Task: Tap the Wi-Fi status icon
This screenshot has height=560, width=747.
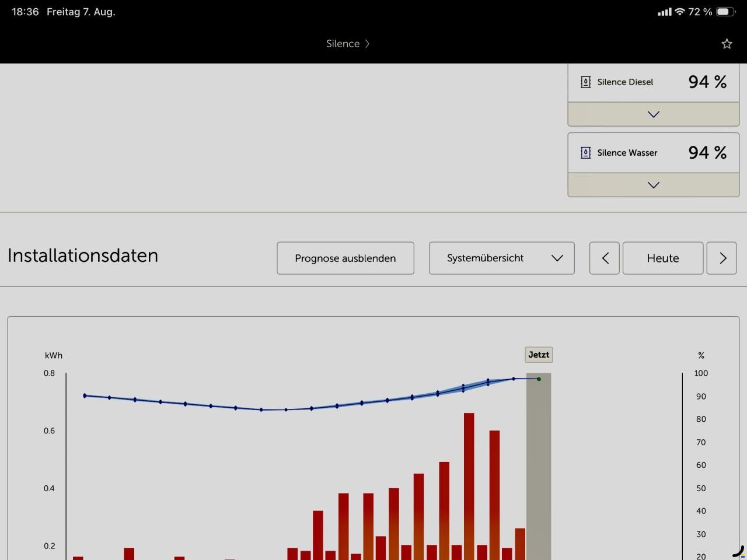Action: 679,12
